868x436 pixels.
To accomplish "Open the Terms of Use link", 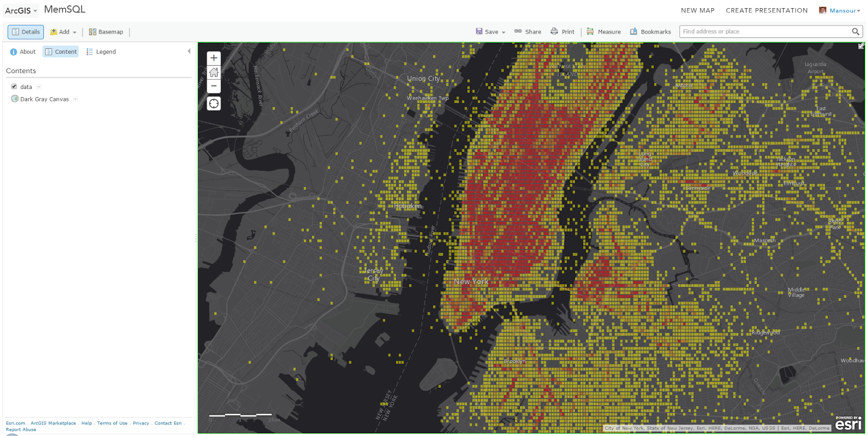I will (112, 423).
